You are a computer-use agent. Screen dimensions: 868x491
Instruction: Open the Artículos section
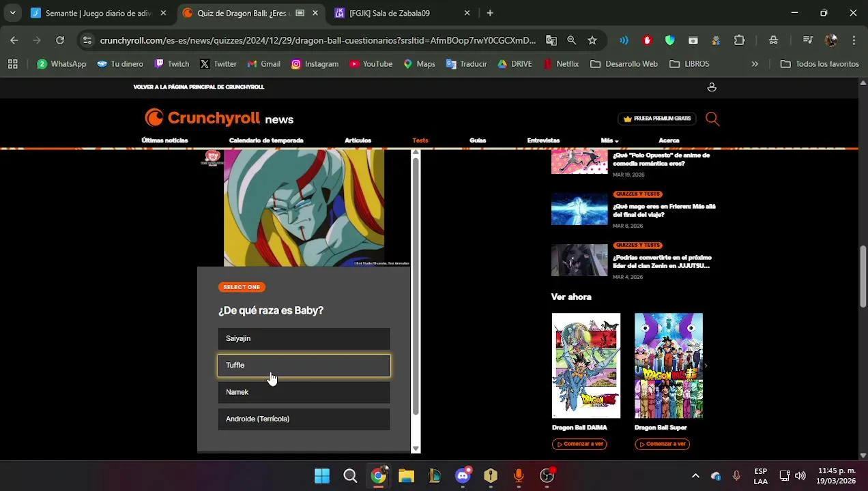358,140
